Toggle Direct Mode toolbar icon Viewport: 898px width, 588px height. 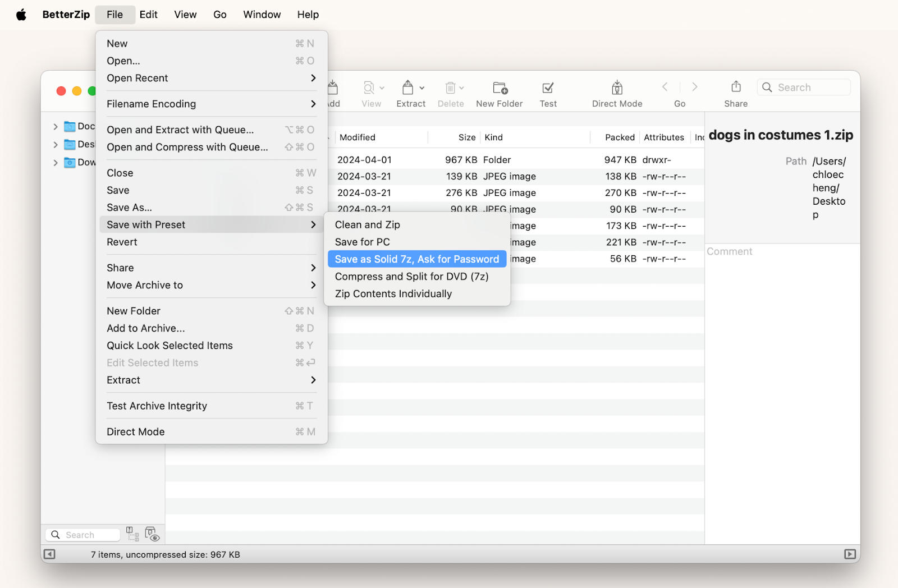tap(617, 88)
